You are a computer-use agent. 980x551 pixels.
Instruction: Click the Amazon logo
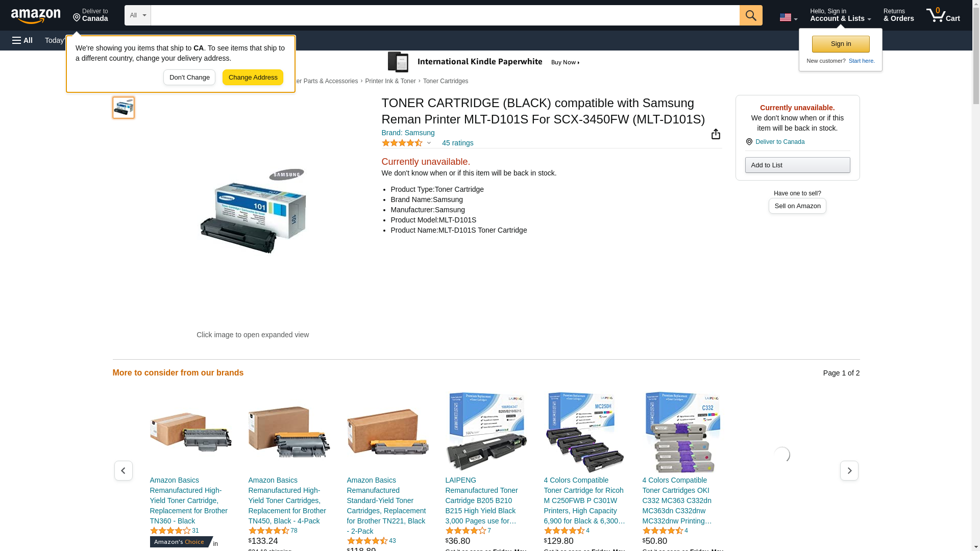point(36,16)
